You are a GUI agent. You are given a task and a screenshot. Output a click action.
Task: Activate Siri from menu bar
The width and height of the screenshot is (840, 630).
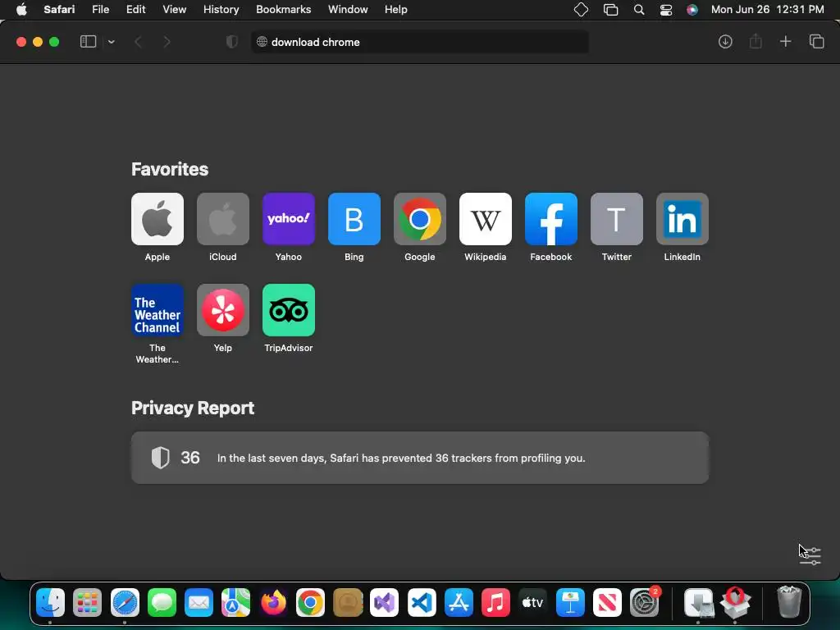692,10
